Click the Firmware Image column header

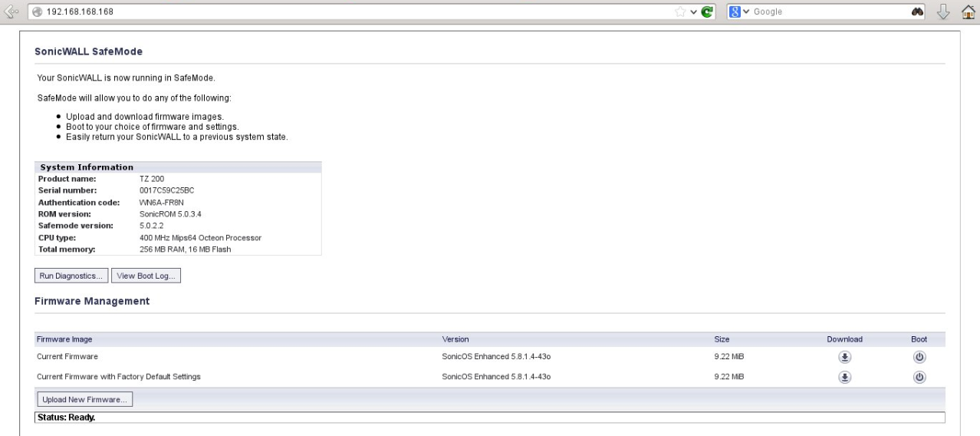[64, 339]
